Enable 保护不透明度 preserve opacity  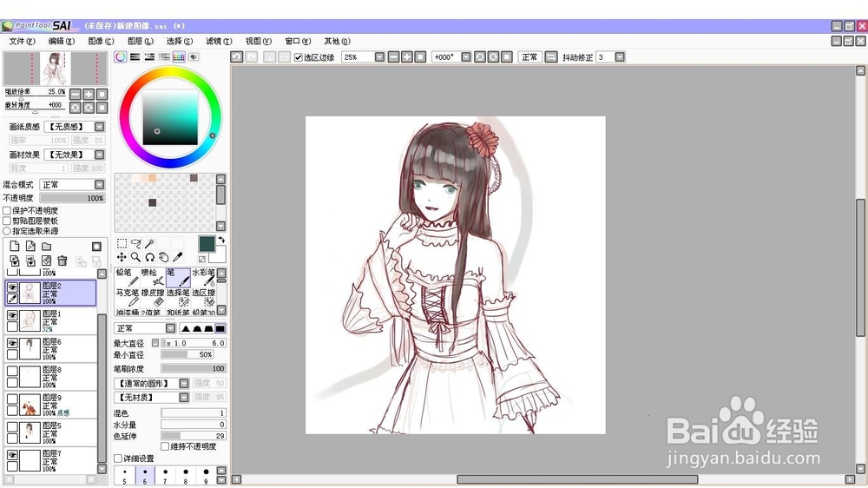click(x=7, y=210)
